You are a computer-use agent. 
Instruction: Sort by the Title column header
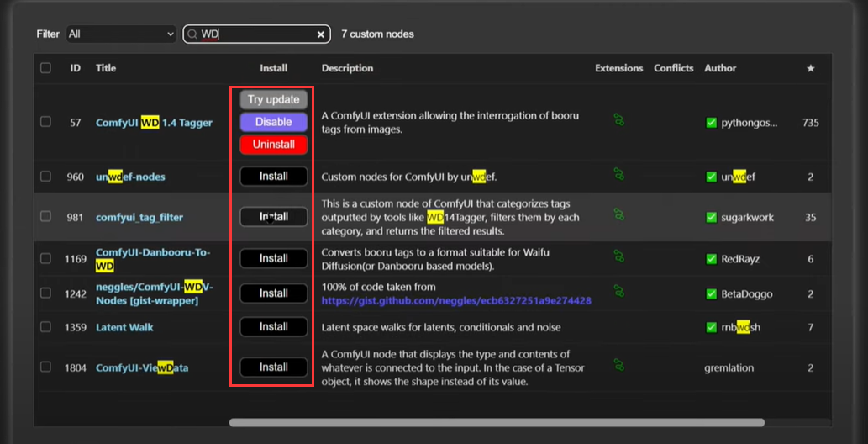[x=106, y=68]
